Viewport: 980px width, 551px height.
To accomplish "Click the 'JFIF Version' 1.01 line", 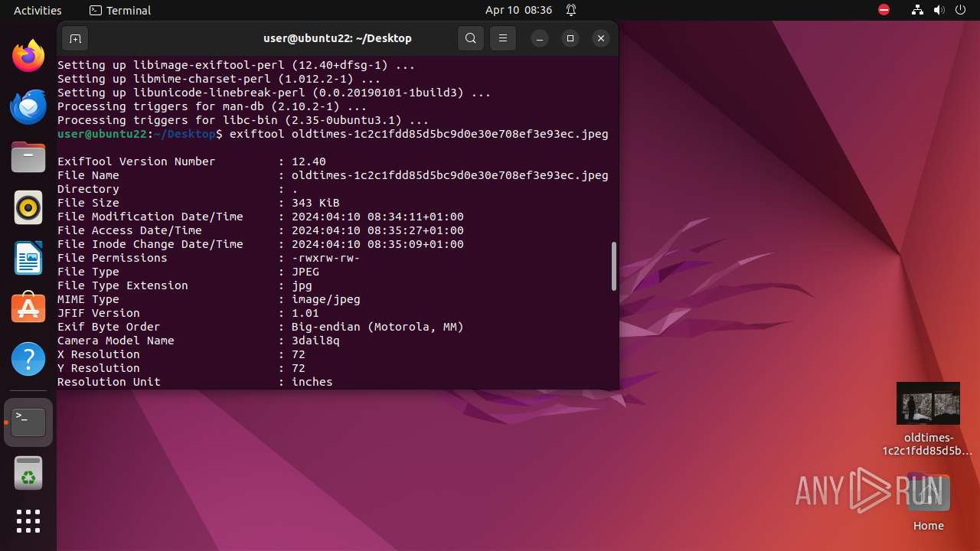I will tap(188, 313).
